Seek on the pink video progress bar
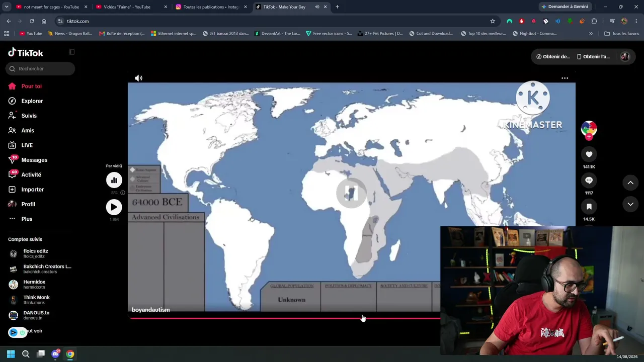 tap(285, 318)
